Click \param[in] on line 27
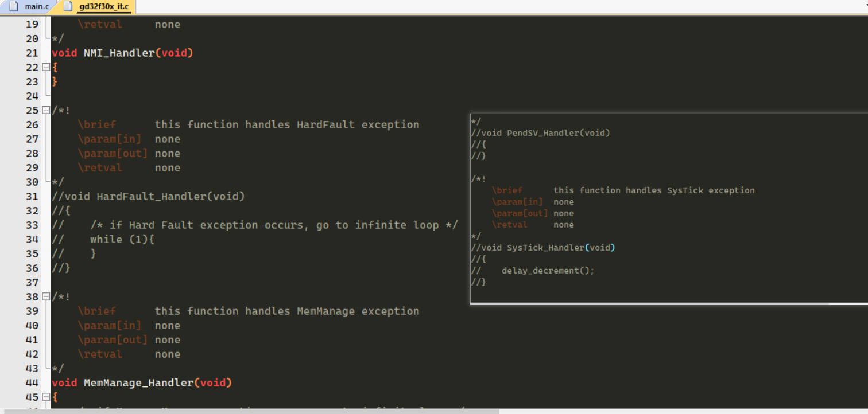Viewport: 868px width, 414px height. coord(110,139)
